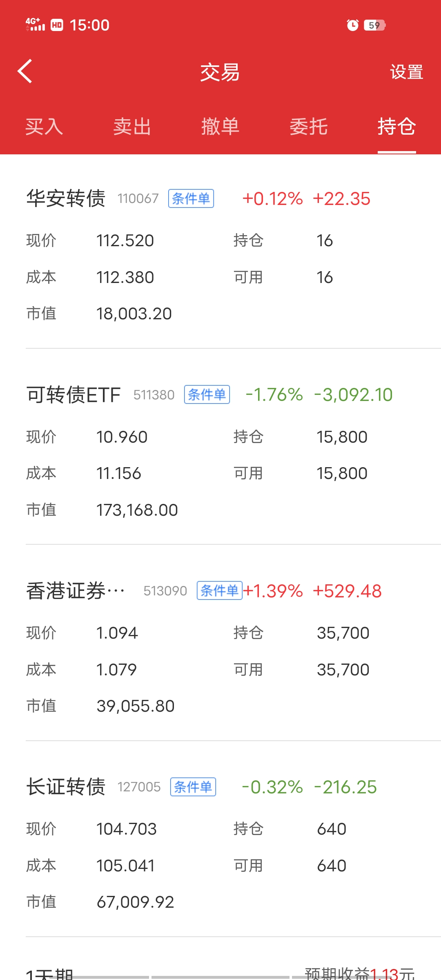The width and height of the screenshot is (441, 980).
Task: Switch to the 撤单 tab
Action: [220, 127]
